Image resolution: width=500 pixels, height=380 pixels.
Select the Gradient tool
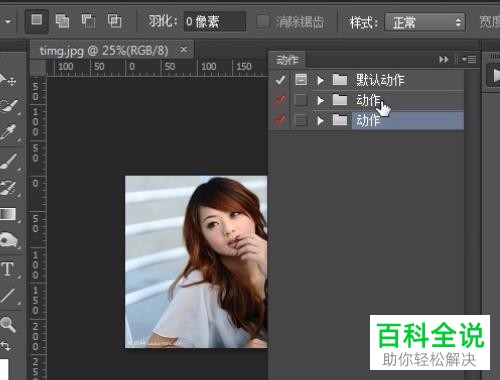pyautogui.click(x=8, y=214)
